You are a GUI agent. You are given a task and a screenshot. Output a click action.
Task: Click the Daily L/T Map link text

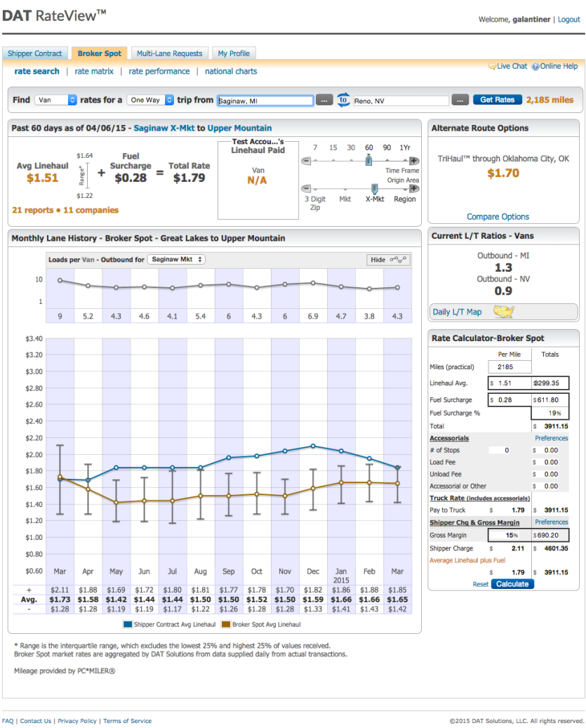pos(457,312)
